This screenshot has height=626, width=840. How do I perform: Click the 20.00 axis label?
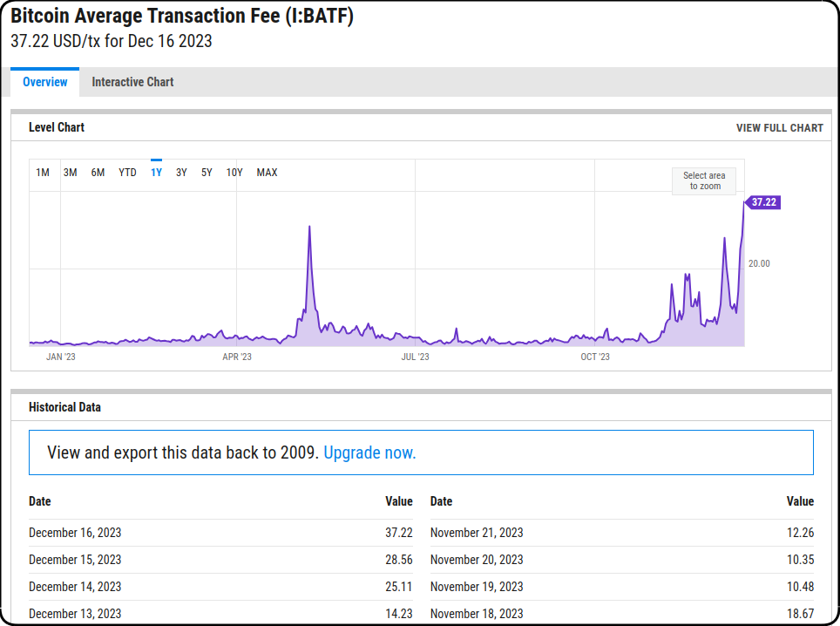[x=759, y=263]
